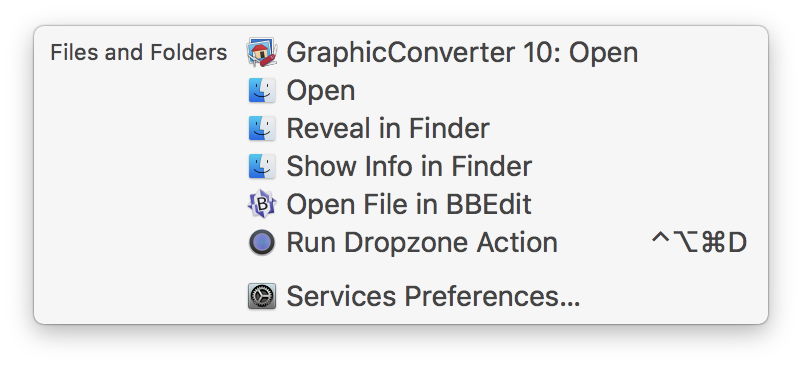Click the Finder icon next to Open
Viewport: 802px width, 366px height.
click(262, 90)
